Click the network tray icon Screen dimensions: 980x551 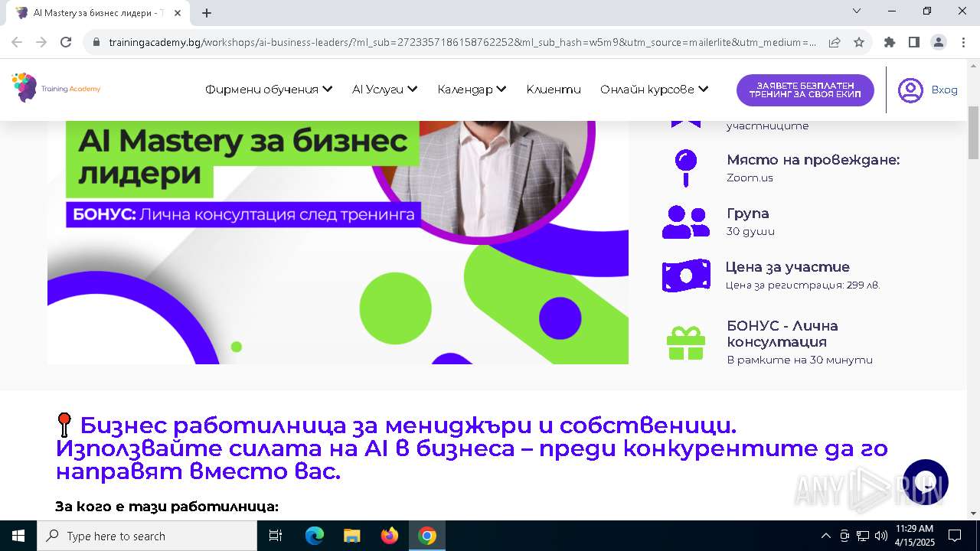(863, 536)
